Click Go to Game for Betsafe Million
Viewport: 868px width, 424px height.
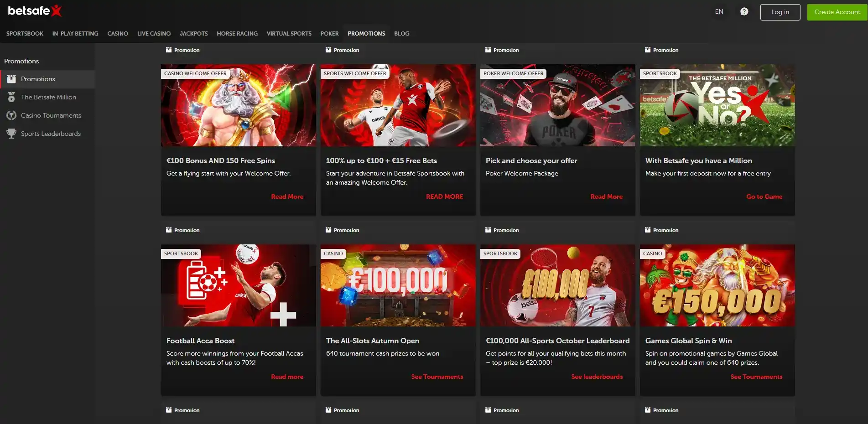764,196
